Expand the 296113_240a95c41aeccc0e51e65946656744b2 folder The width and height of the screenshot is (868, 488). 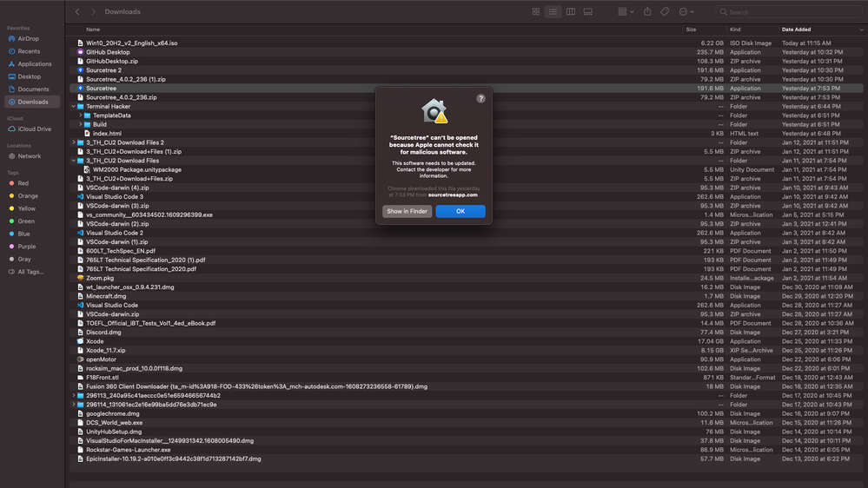pyautogui.click(x=74, y=396)
